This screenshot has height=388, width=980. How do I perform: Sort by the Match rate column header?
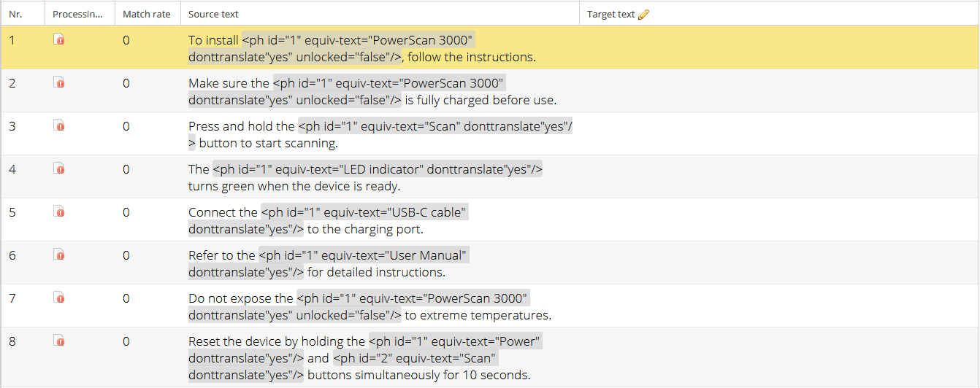click(x=146, y=15)
